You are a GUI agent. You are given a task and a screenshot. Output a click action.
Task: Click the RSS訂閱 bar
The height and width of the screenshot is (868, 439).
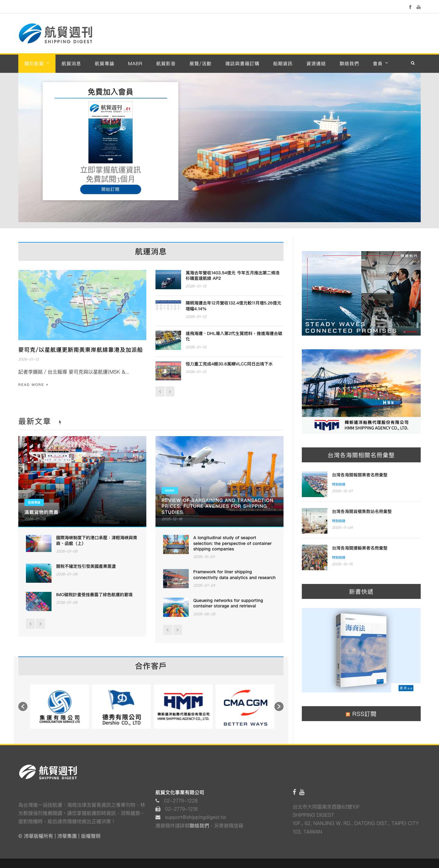(361, 714)
